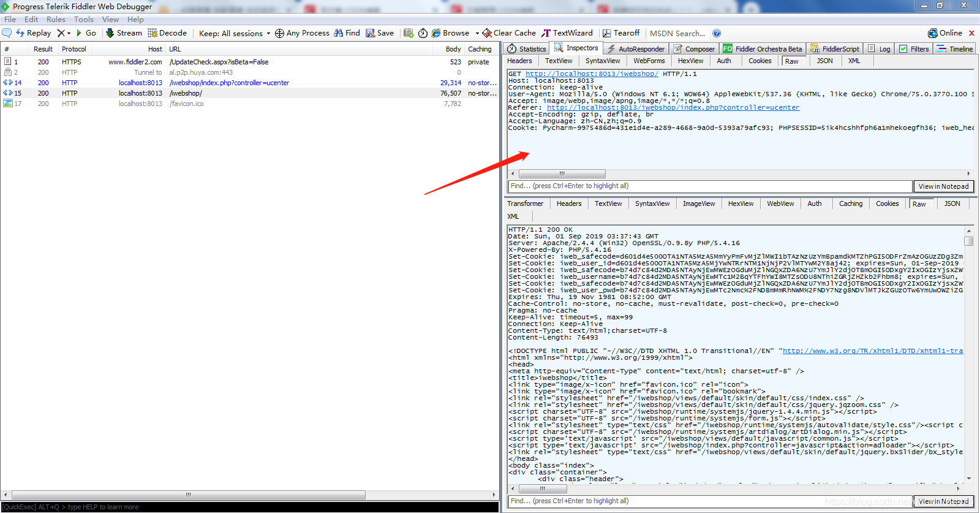Open the View menu
Viewport: 980px width, 513px height.
tap(110, 20)
